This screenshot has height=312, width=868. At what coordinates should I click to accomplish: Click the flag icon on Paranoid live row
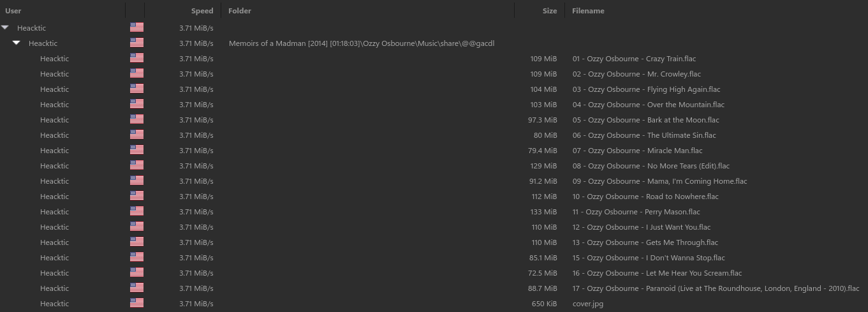[x=136, y=288]
